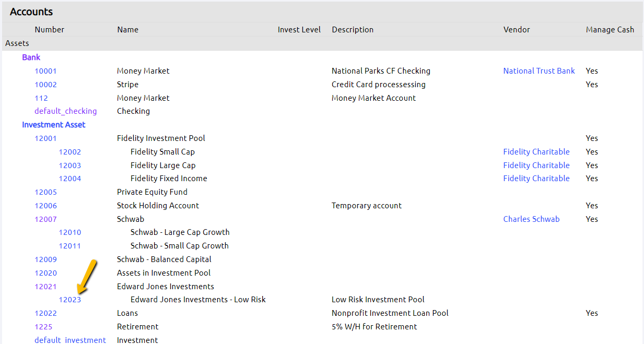The width and height of the screenshot is (644, 344).
Task: Open account number 1225 Retirement
Action: click(x=43, y=327)
